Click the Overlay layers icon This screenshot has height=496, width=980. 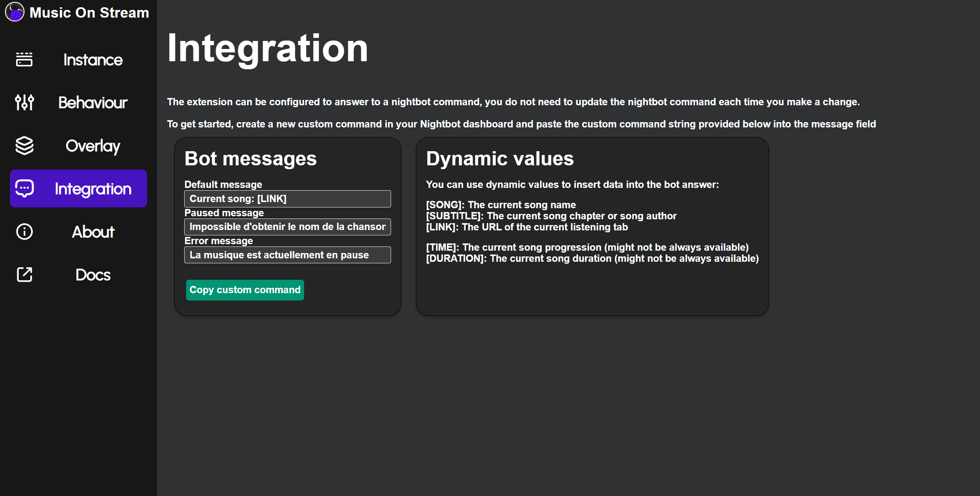(x=24, y=146)
